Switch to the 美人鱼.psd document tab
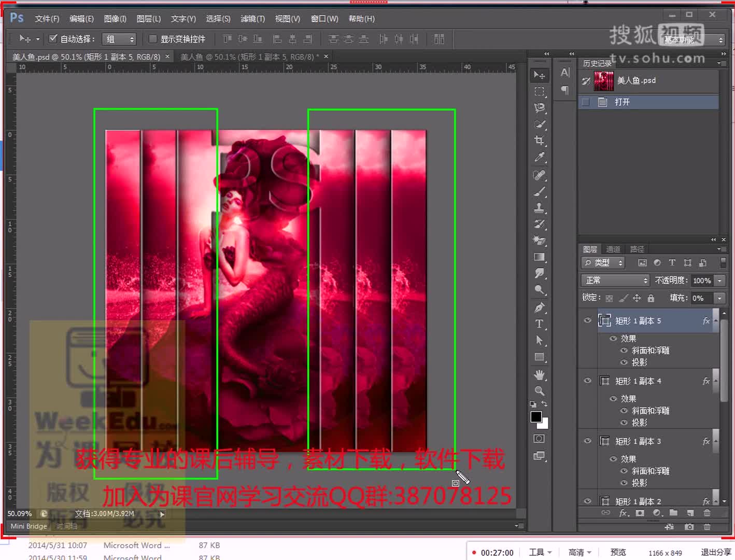The width and height of the screenshot is (735, 560). 86,57
